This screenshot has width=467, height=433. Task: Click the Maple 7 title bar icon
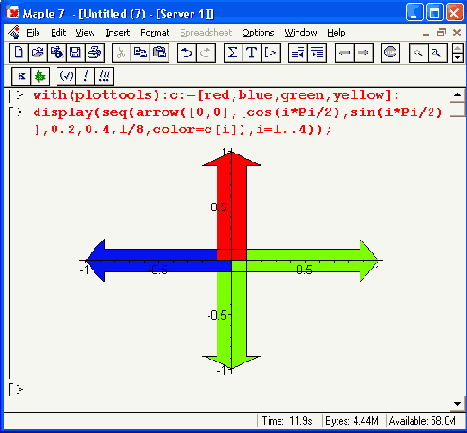pyautogui.click(x=13, y=13)
